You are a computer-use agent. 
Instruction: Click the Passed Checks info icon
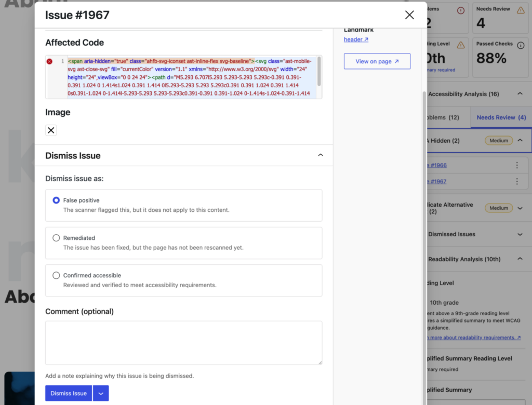521,45
